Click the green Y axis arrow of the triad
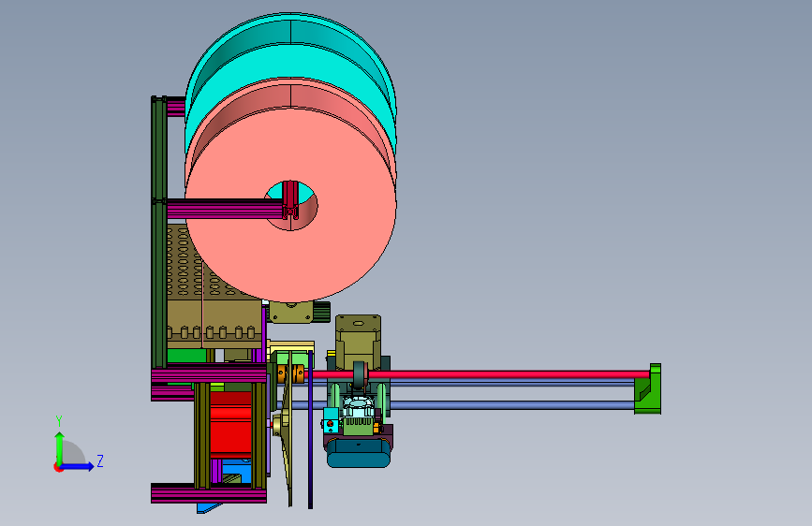The image size is (812, 526). click(59, 446)
